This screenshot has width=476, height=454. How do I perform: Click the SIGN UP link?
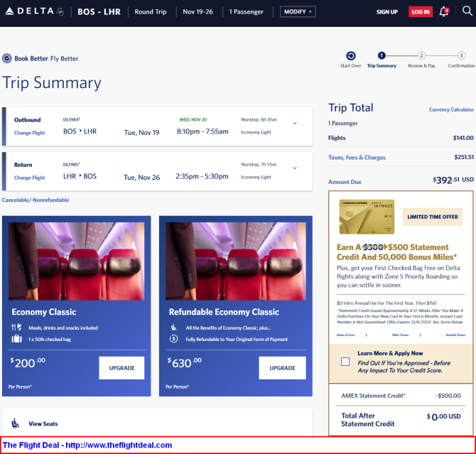[386, 12]
